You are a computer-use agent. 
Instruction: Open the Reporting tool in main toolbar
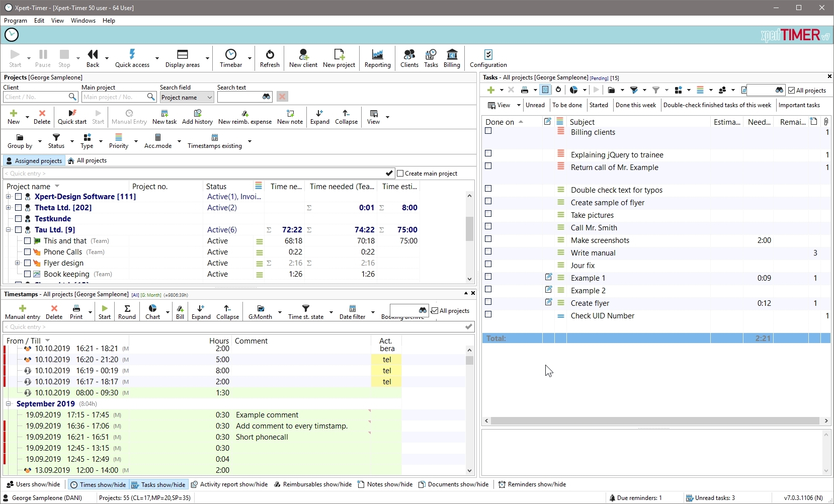377,58
